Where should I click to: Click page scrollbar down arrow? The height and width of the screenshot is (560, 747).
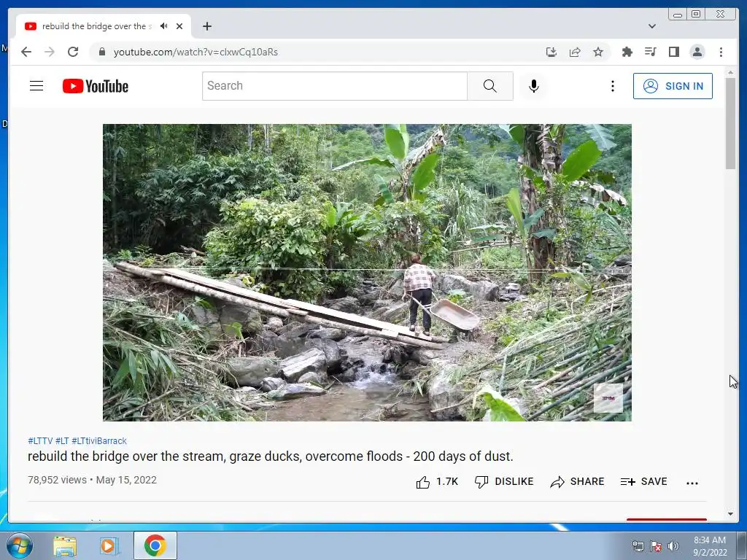click(730, 514)
